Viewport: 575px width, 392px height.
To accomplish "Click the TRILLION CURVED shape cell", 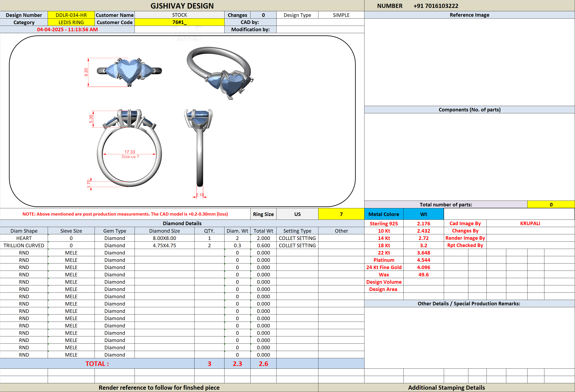I will point(24,246).
